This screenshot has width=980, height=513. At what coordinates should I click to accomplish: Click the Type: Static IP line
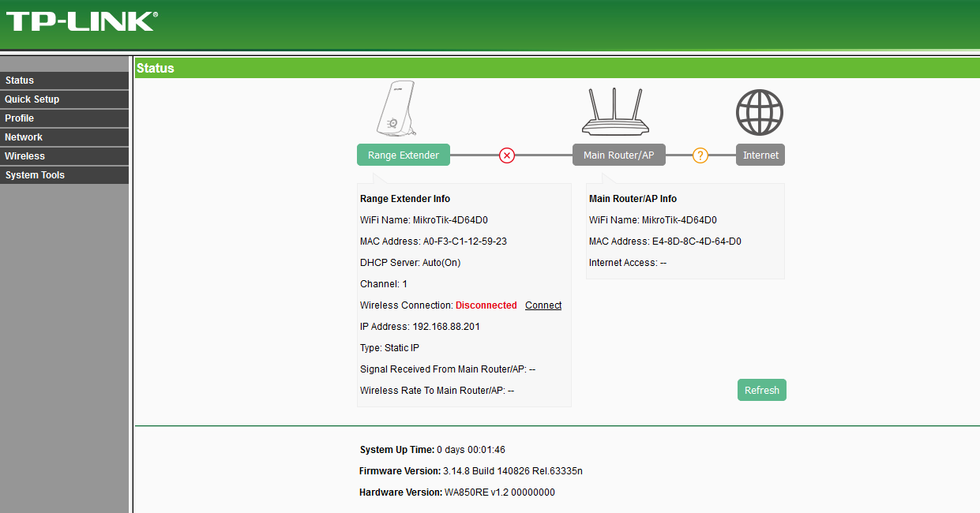pos(389,348)
